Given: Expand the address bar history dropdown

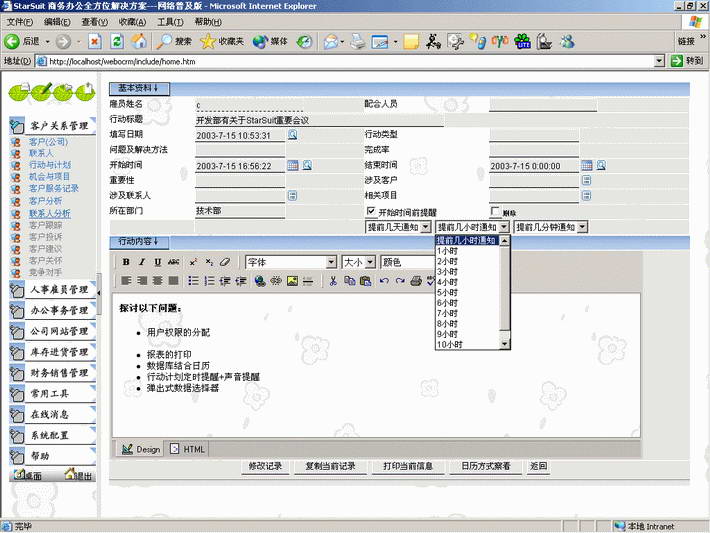Looking at the screenshot, I should point(659,61).
